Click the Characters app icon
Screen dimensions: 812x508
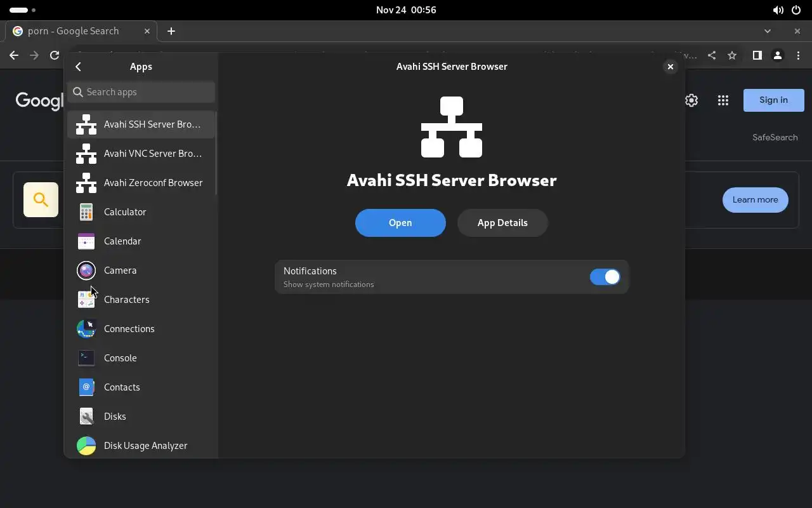[86, 300]
